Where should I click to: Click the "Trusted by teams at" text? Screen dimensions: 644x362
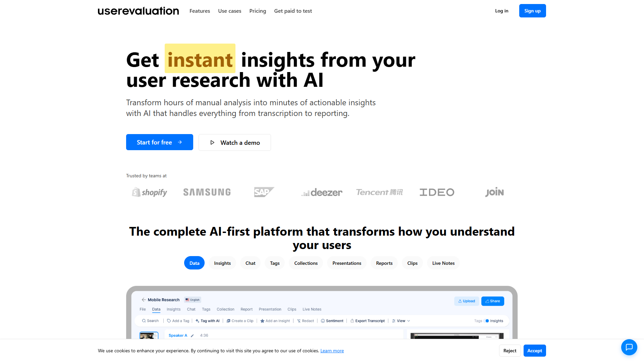click(x=146, y=176)
